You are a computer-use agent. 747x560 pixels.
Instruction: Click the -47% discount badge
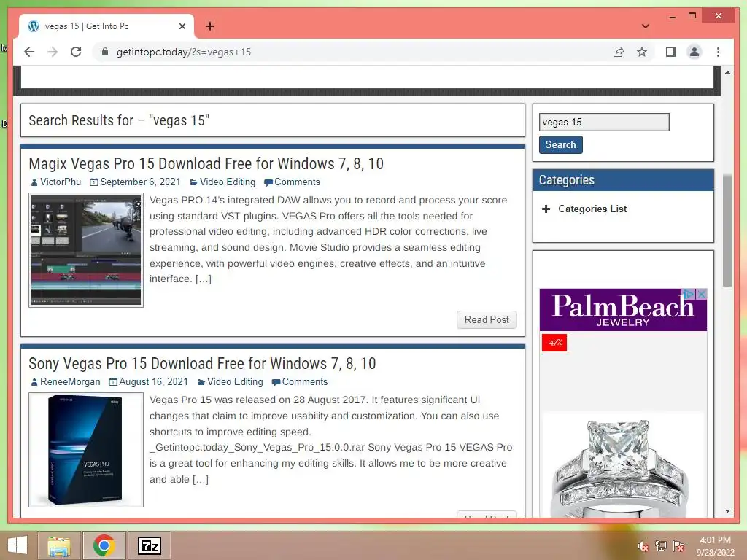[x=554, y=343]
